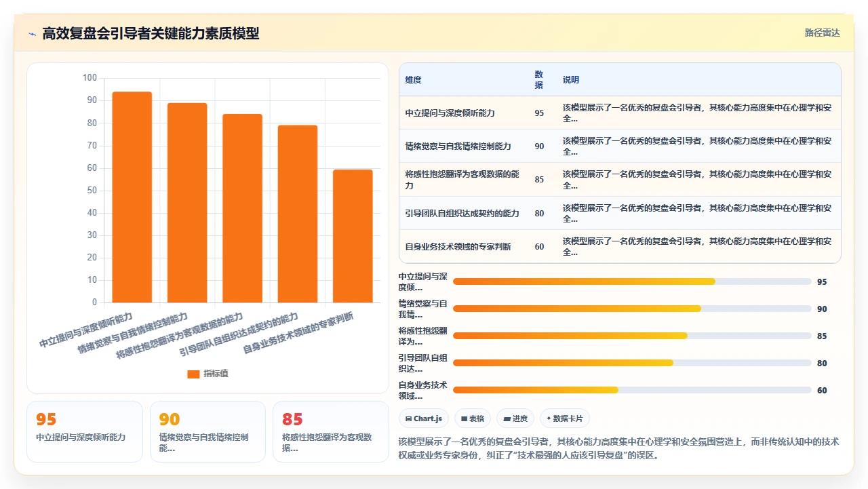Click the 路径雷达 label in the header

pyautogui.click(x=822, y=33)
